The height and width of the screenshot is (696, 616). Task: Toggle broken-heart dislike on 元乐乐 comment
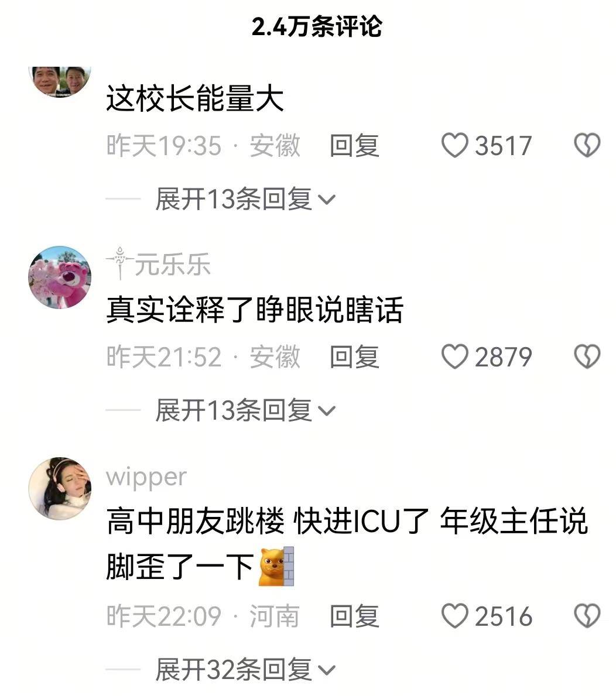[x=587, y=356]
